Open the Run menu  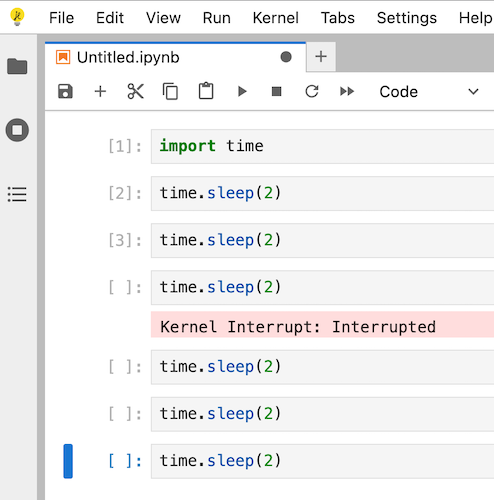coord(217,18)
